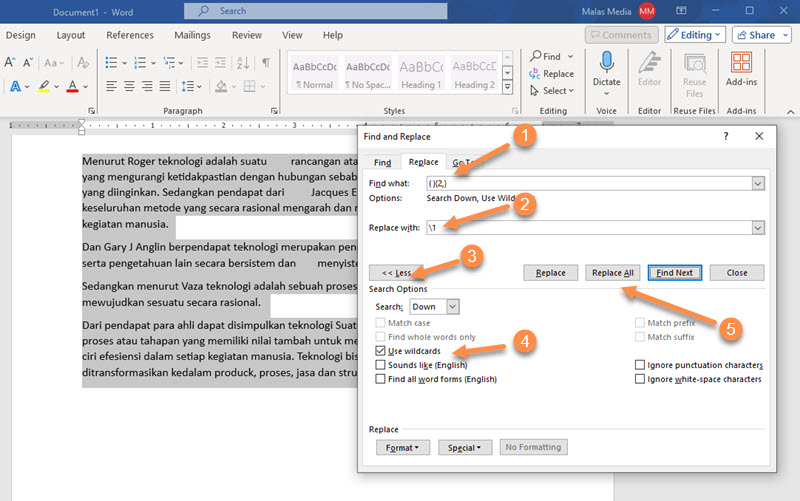
Task: Align text right
Action: pos(147,86)
